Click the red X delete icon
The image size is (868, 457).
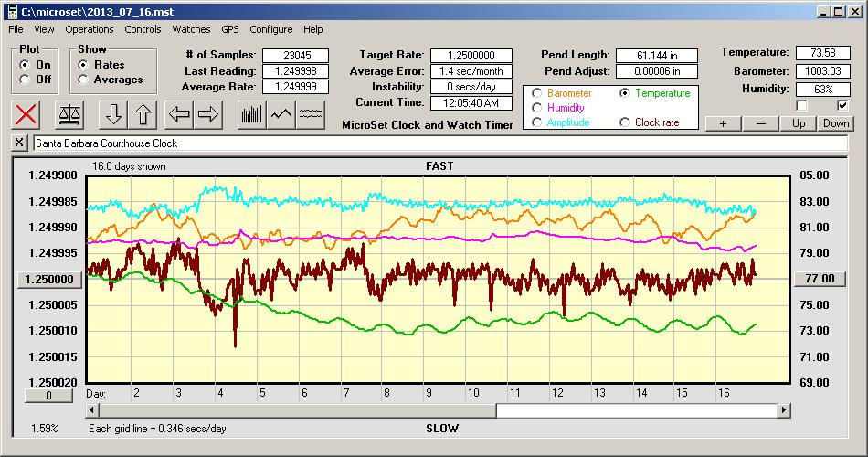[x=27, y=114]
